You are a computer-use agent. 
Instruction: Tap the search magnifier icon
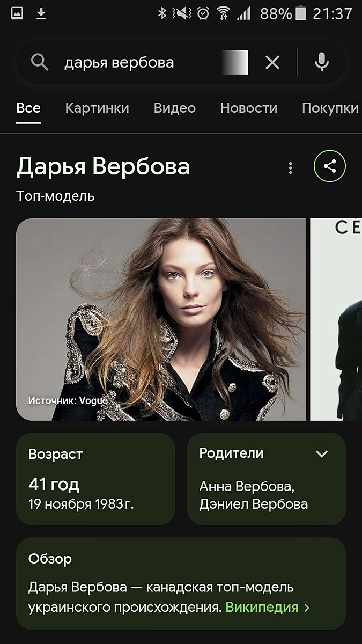(40, 62)
